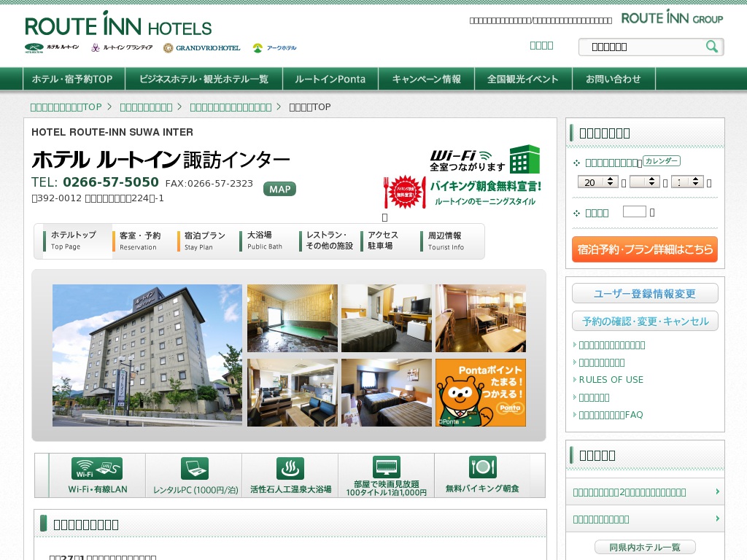This screenshot has height=560, width=747.
Task: Select the Tourist Info tab
Action: pos(450,241)
